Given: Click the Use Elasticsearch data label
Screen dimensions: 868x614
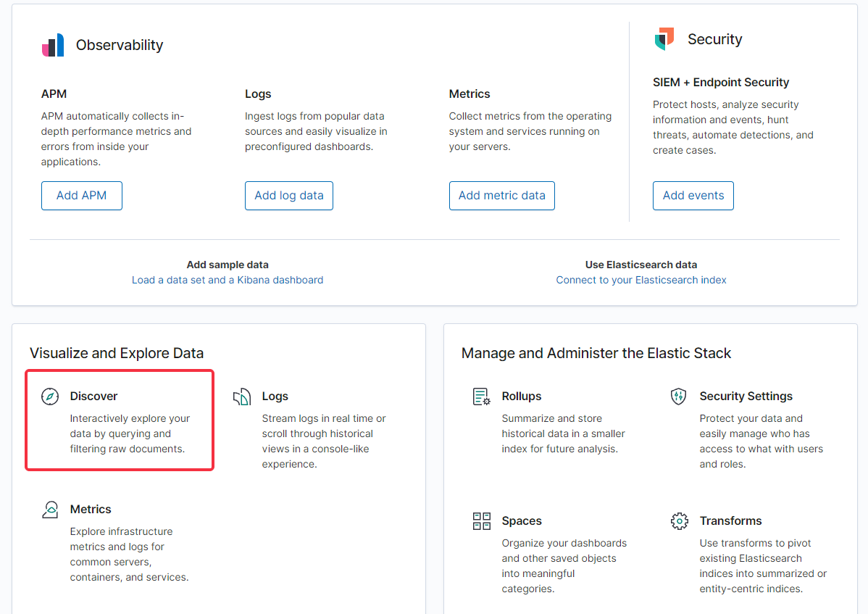Looking at the screenshot, I should (641, 265).
